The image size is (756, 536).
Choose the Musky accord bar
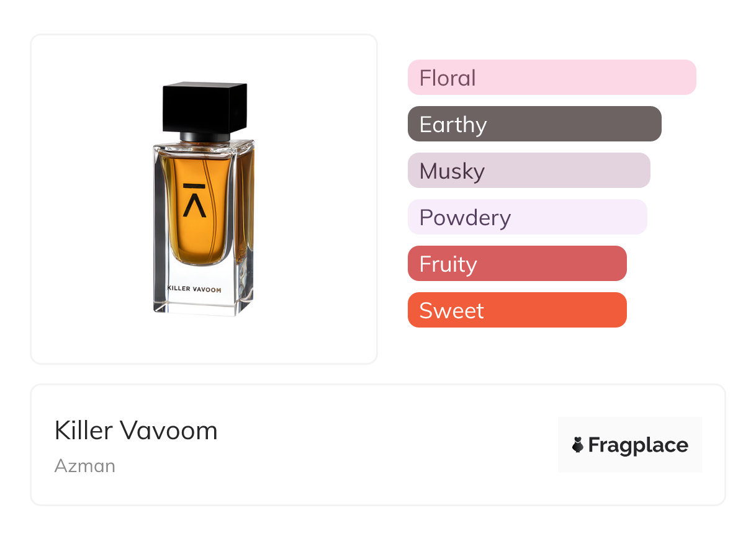[x=528, y=171]
